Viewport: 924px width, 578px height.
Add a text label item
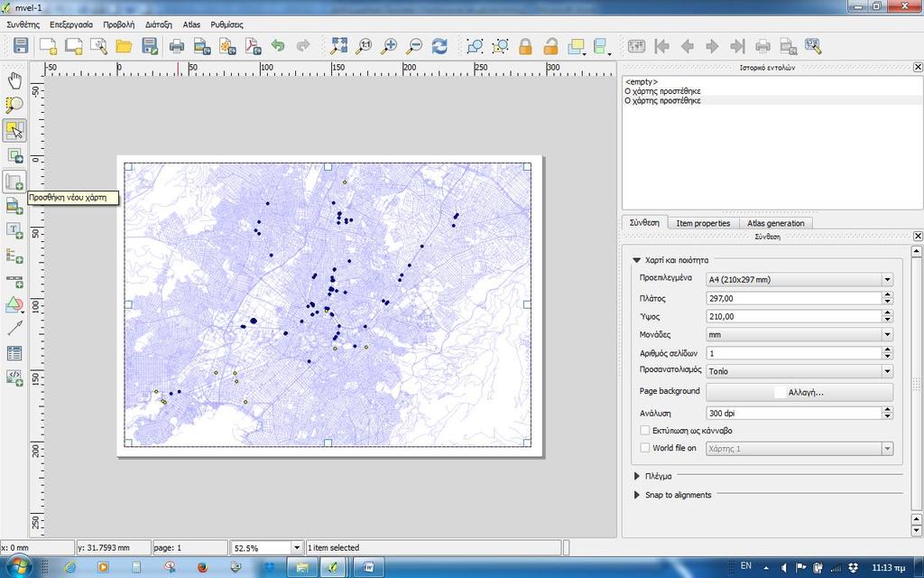pyautogui.click(x=14, y=231)
